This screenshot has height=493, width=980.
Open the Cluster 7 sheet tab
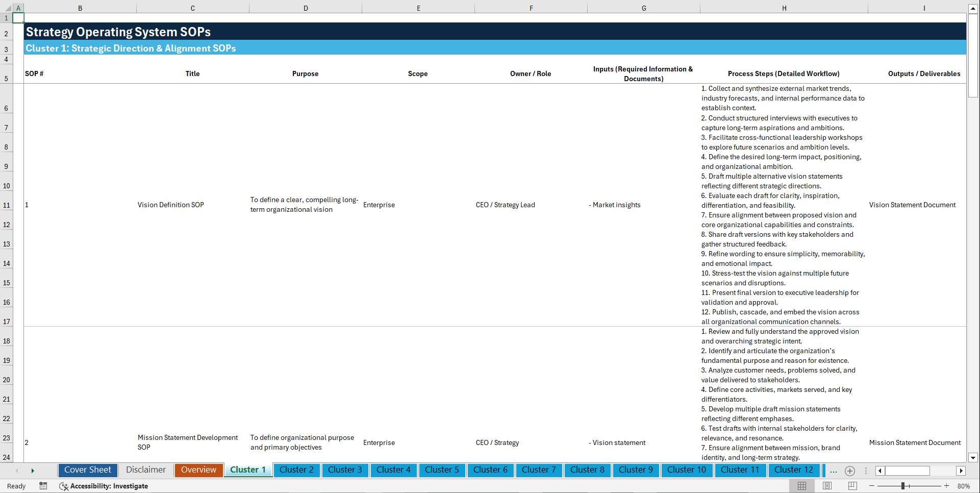click(539, 470)
